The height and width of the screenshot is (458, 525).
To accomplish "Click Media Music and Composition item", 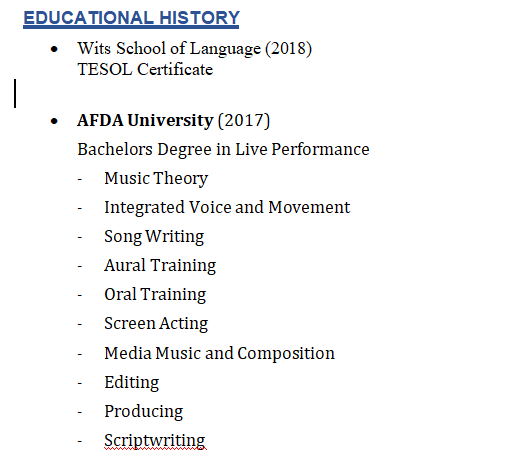I will coord(219,354).
